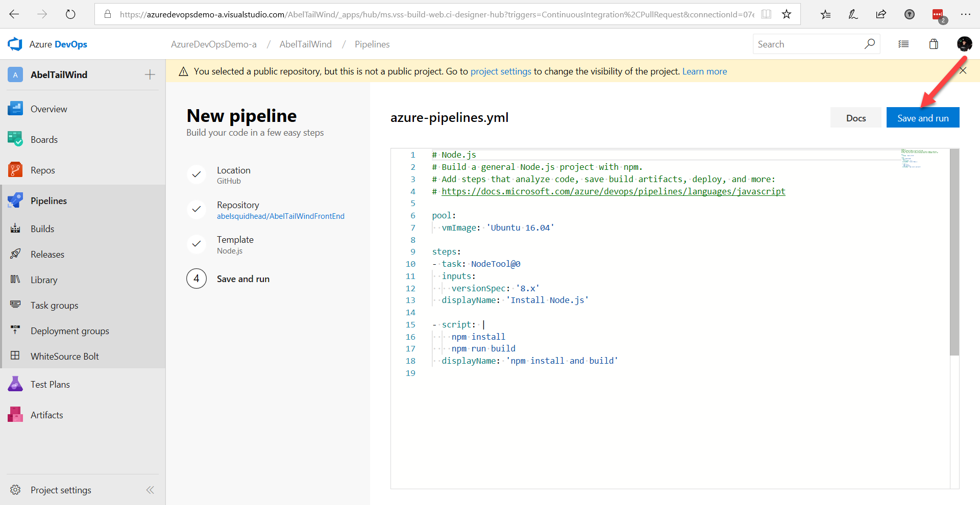Image resolution: width=980 pixels, height=505 pixels.
Task: Open the favorites hub icon
Action: pos(825,14)
